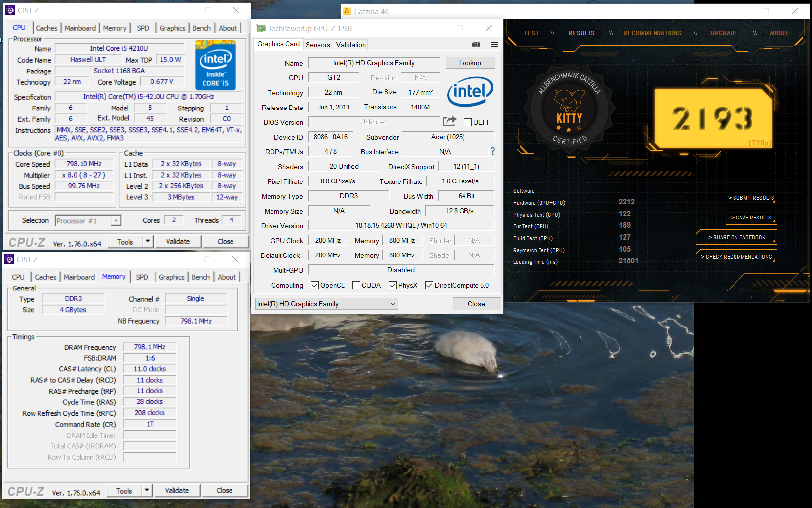Click the Catzilla 4K title bar icon
This screenshot has height=508, width=812.
(347, 11)
